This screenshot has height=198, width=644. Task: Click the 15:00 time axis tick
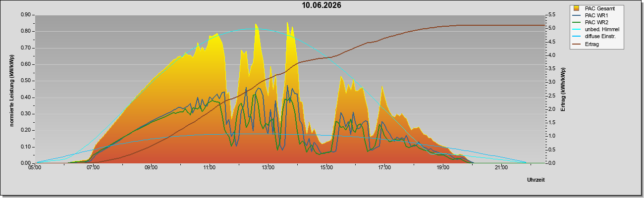pos(326,167)
